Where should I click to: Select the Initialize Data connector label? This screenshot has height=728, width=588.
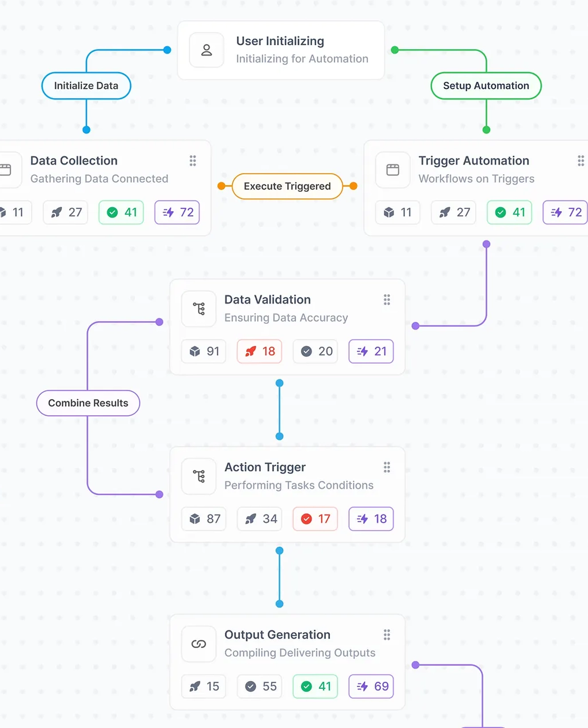tap(86, 86)
